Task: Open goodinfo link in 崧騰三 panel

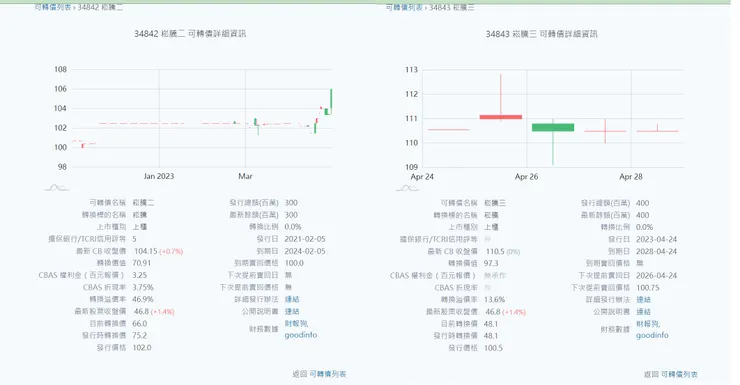Action: point(652,335)
